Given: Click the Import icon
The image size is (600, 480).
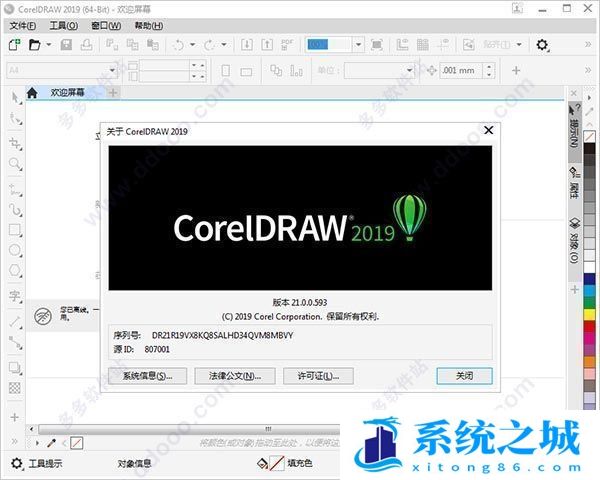Looking at the screenshot, I should 247,45.
